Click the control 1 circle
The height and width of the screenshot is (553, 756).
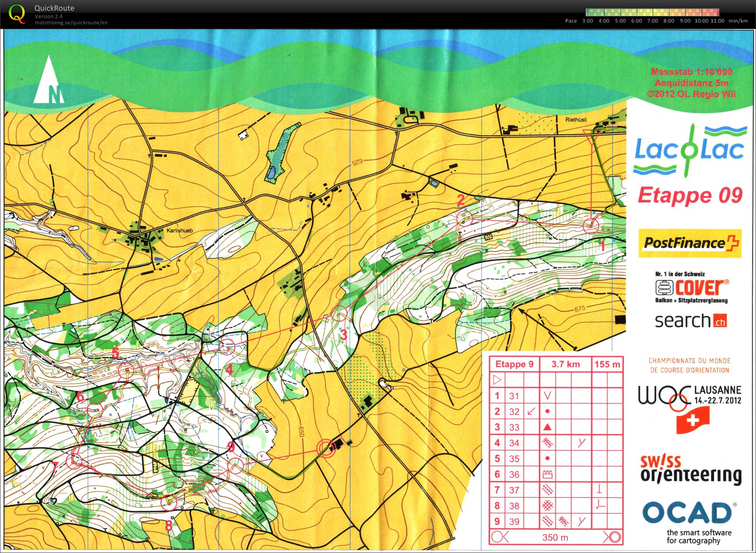pyautogui.click(x=591, y=226)
